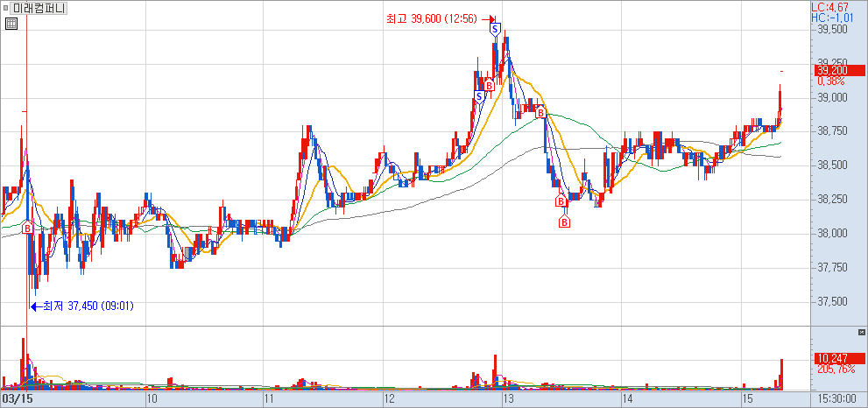The height and width of the screenshot is (408, 868).
Task: Click the 12 hour label on time axis
Action: click(x=389, y=398)
